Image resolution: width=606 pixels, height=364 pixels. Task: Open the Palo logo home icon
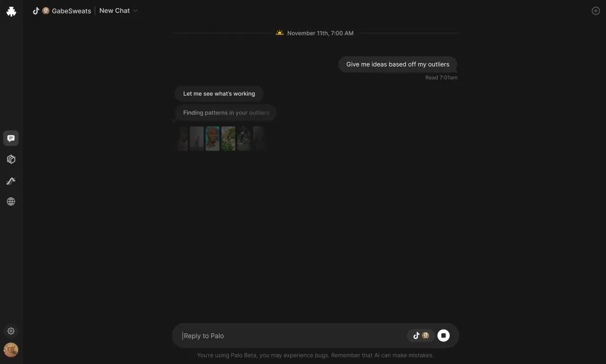[x=11, y=12]
